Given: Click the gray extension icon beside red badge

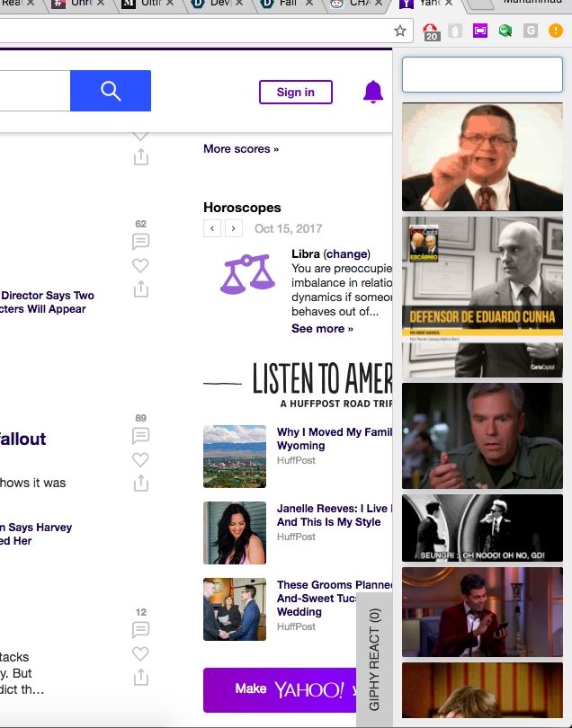Looking at the screenshot, I should click(x=455, y=31).
